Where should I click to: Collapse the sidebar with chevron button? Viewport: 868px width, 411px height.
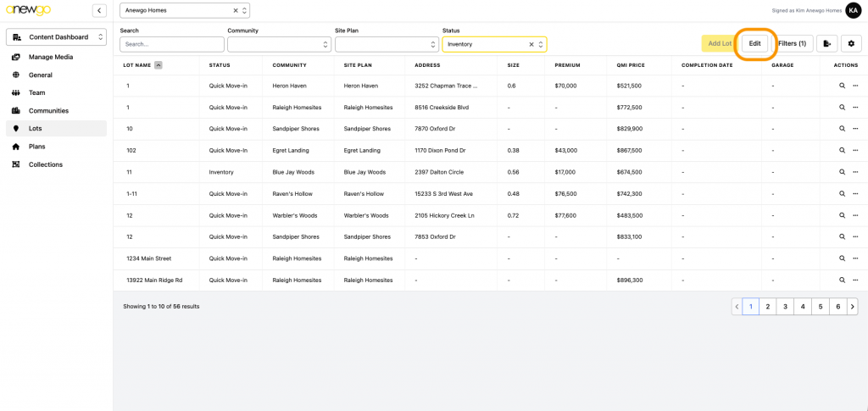99,10
